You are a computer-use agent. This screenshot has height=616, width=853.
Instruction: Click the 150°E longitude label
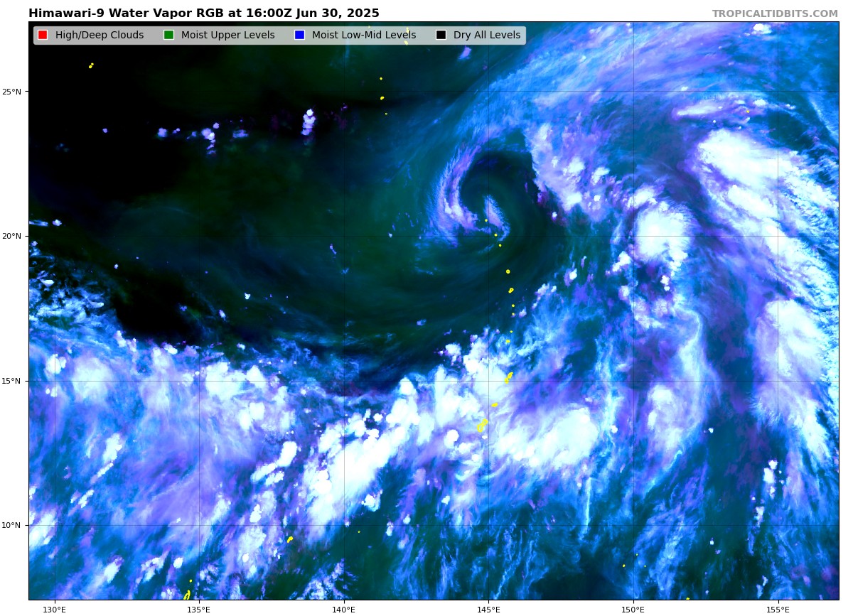pos(633,609)
